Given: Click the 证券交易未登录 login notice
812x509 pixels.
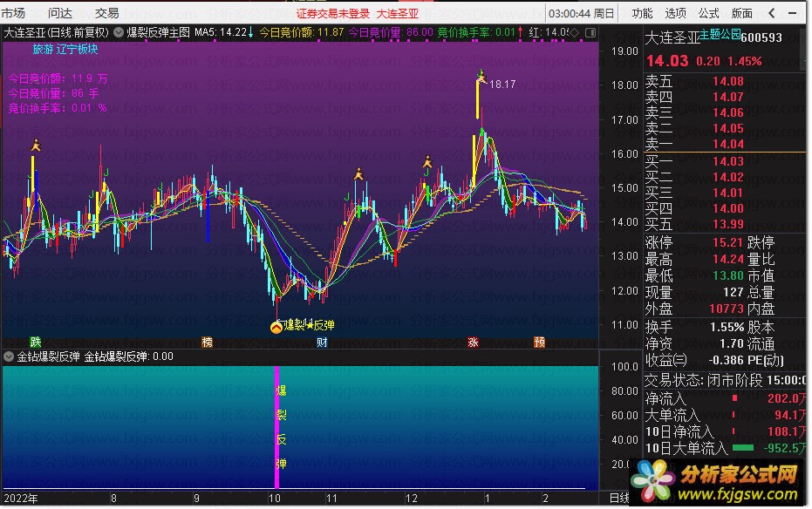Looking at the screenshot, I should (x=333, y=13).
